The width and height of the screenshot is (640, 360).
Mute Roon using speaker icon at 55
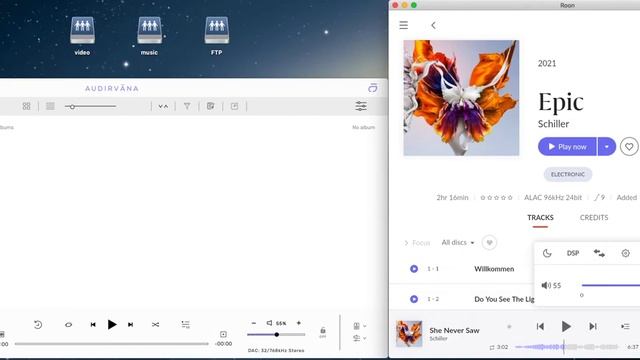tap(546, 285)
